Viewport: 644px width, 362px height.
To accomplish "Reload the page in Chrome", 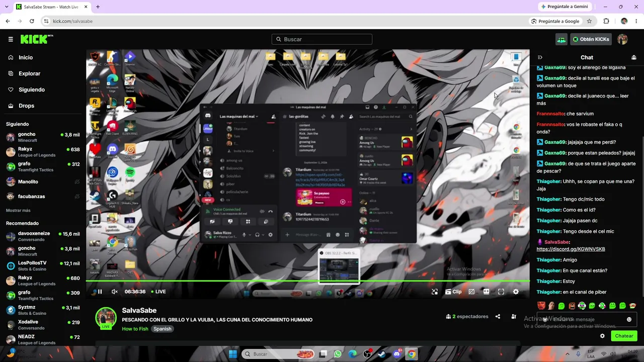I will point(32,21).
